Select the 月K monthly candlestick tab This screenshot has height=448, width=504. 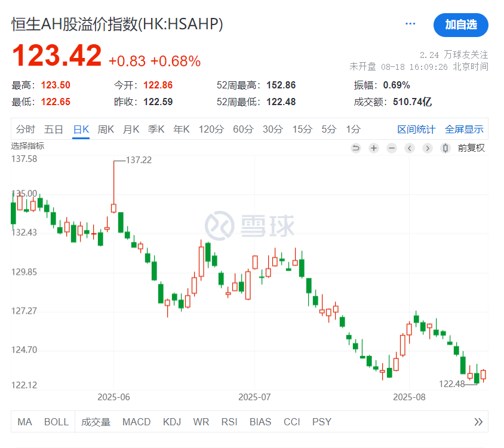click(x=131, y=129)
